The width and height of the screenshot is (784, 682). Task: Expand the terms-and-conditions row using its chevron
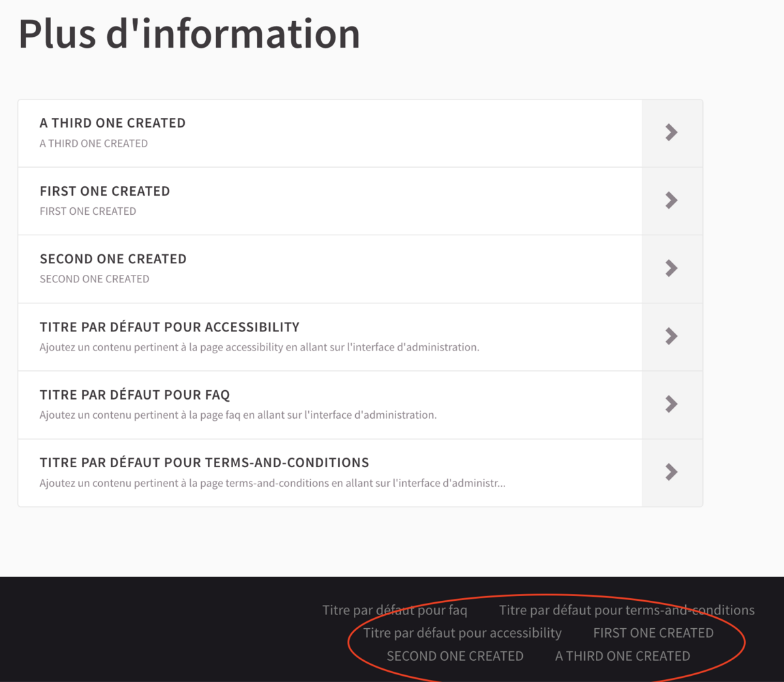coord(672,472)
